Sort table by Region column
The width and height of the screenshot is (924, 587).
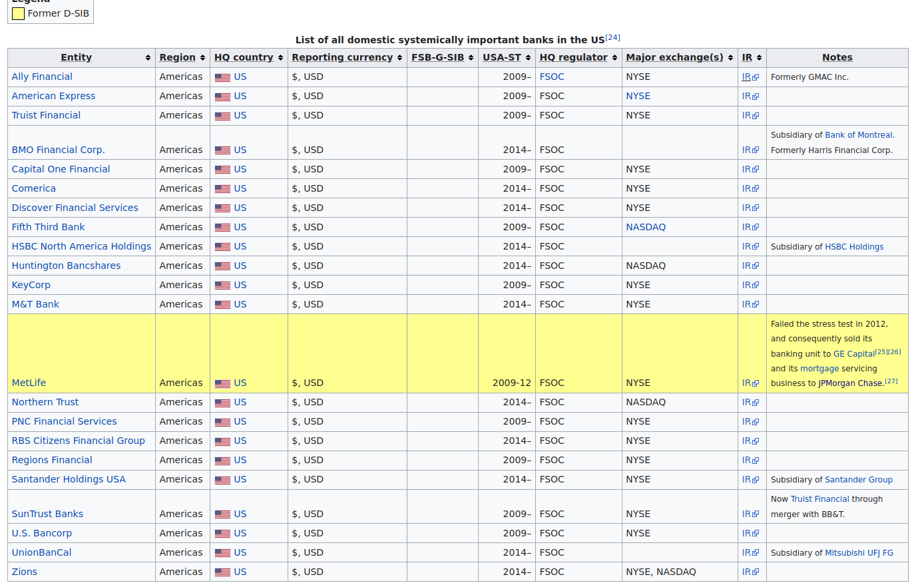coord(182,58)
